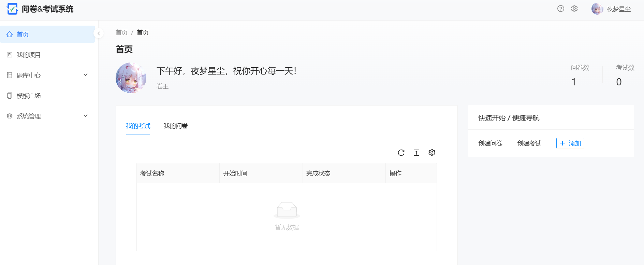Click the home icon in sidebar

coord(10,34)
